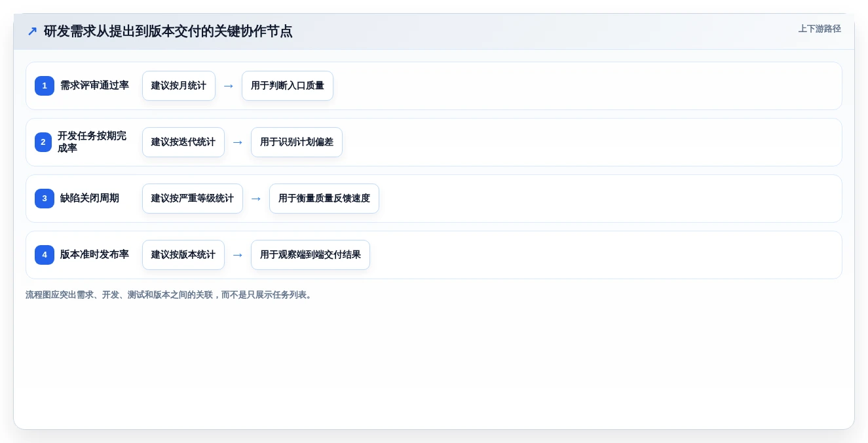The image size is (868, 443).
Task: Click the step 2 number badge
Action: pos(43,142)
